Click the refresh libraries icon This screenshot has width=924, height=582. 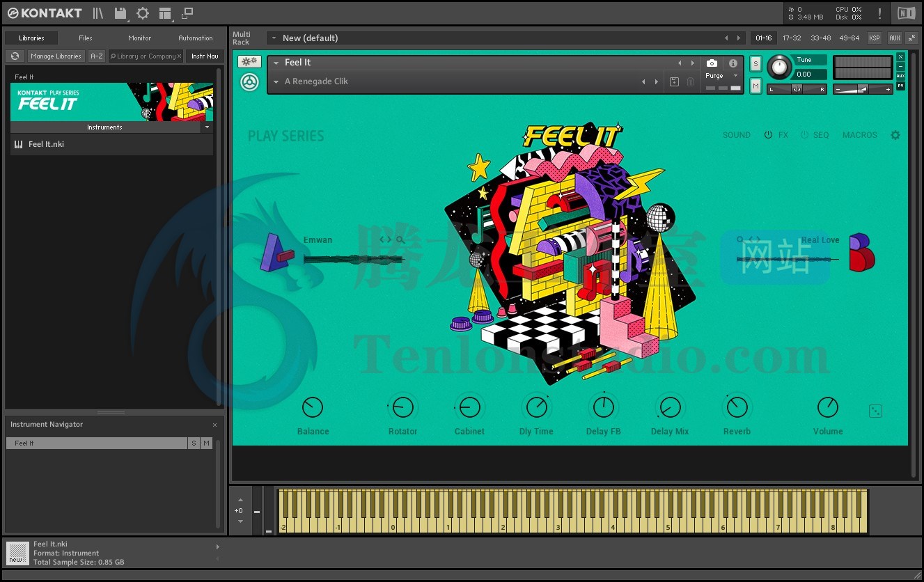[x=15, y=56]
